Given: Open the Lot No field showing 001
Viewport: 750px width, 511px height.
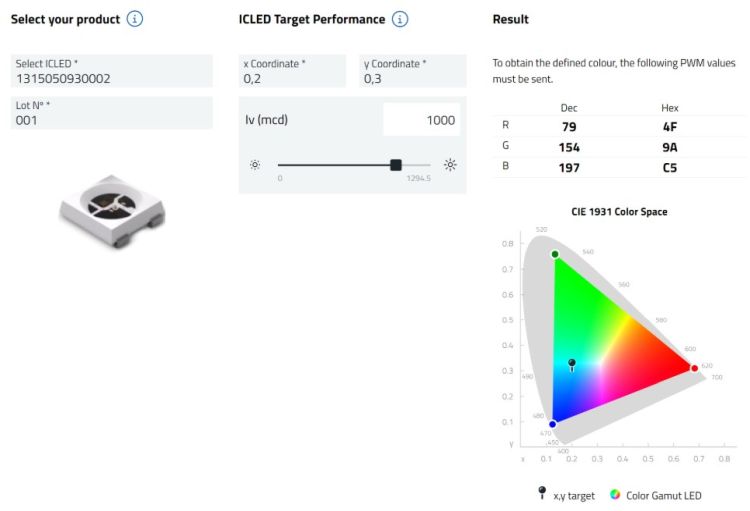Looking at the screenshot, I should [111, 113].
